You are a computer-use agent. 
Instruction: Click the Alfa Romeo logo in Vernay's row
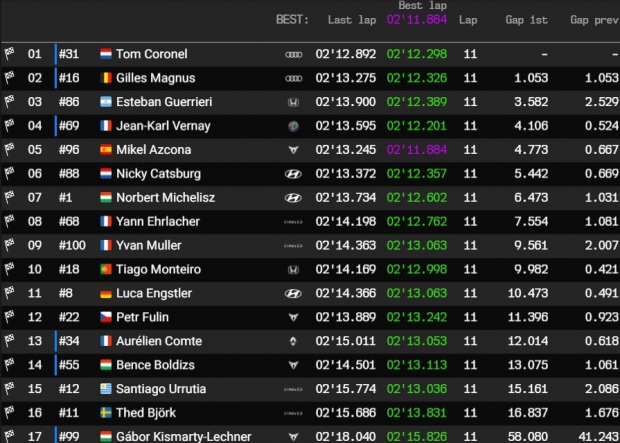click(293, 126)
